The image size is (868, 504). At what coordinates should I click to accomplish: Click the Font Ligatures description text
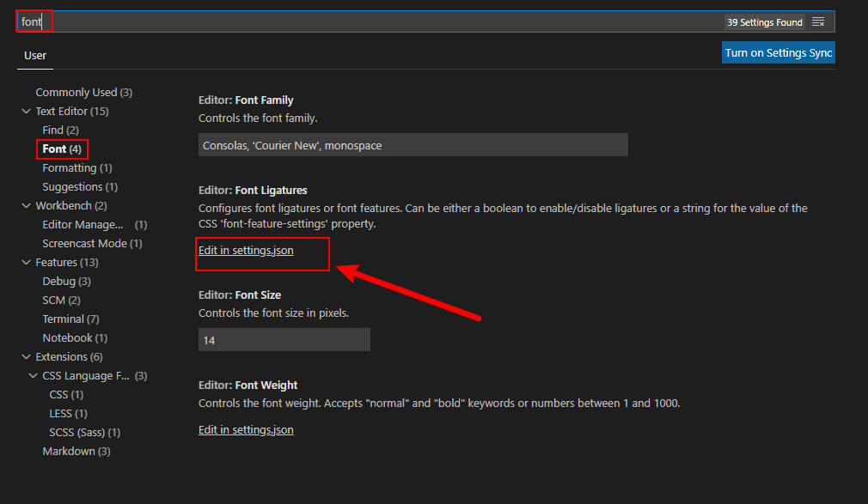point(504,216)
